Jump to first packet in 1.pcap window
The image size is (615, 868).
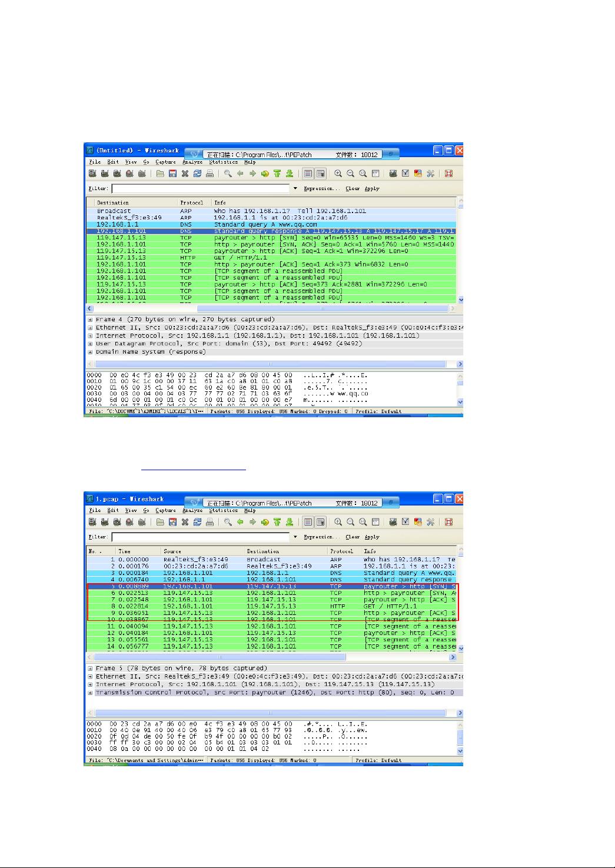[x=277, y=522]
